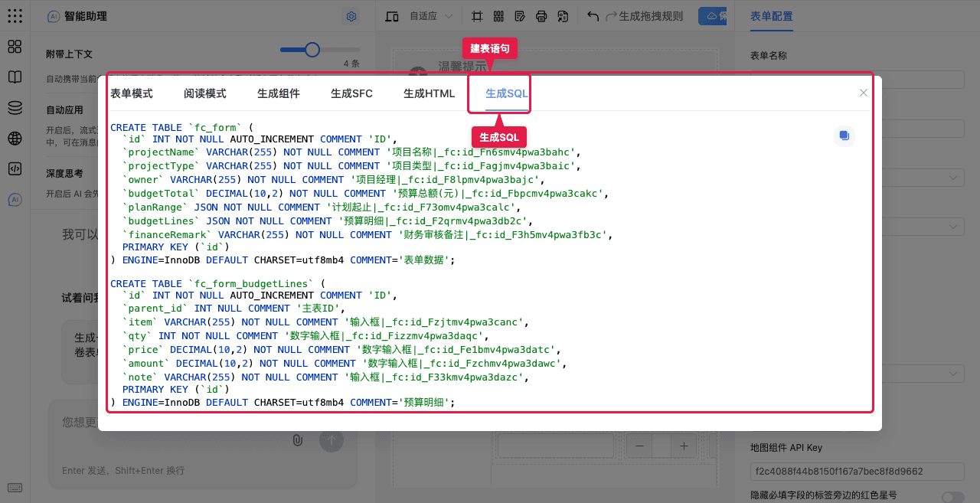Image resolution: width=980 pixels, height=503 pixels.
Task: Click 生成拖拽规则 button in toolbar
Action: click(651, 16)
